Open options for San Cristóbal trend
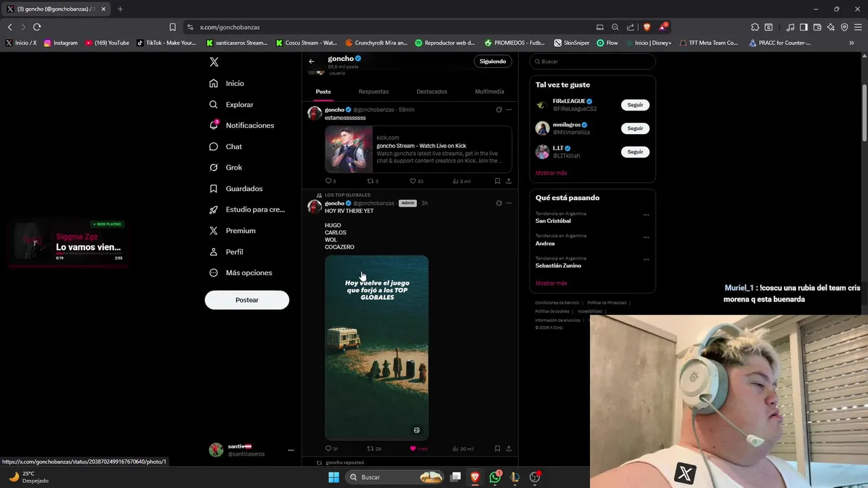Viewport: 868px width, 488px height. coord(646,215)
